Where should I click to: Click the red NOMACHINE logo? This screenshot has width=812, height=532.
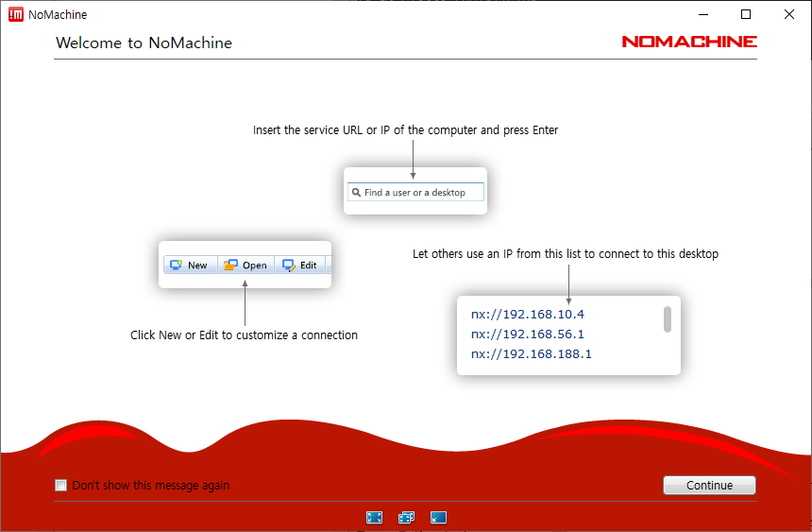click(x=689, y=42)
